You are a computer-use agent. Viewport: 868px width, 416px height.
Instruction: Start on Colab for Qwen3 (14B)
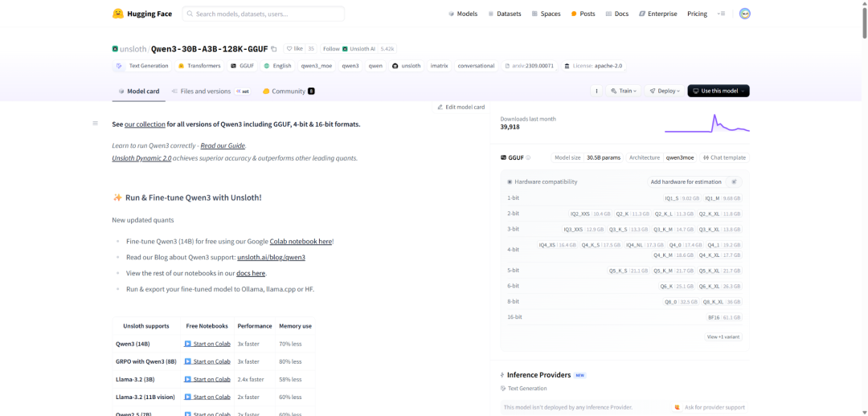(x=207, y=344)
